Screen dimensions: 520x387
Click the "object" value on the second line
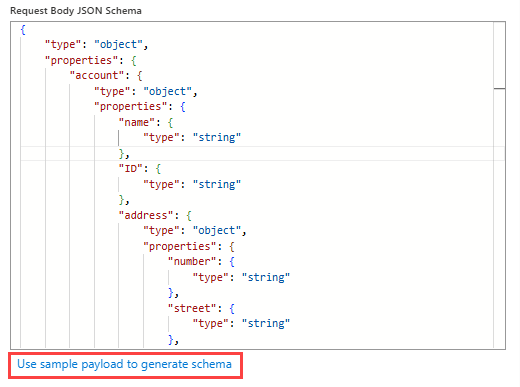coord(118,45)
